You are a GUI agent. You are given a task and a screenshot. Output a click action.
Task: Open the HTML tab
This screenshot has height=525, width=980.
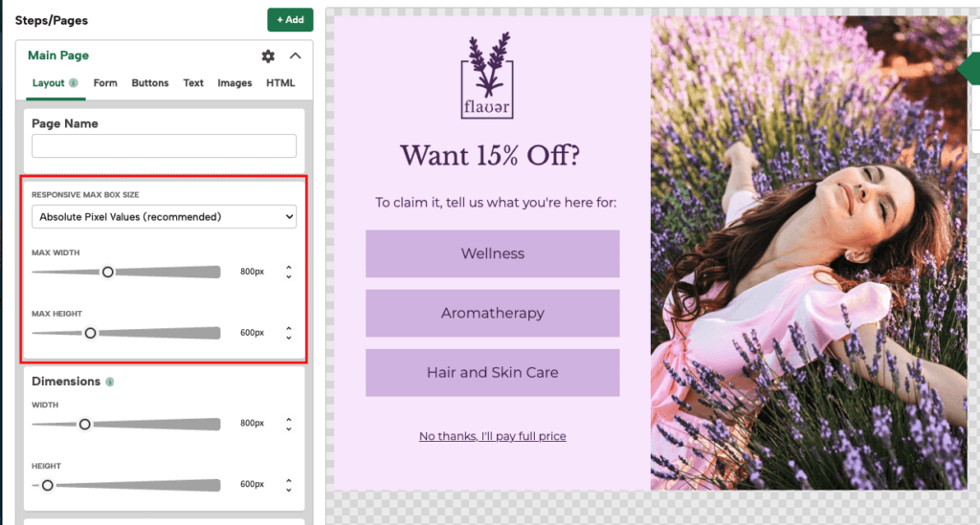280,83
